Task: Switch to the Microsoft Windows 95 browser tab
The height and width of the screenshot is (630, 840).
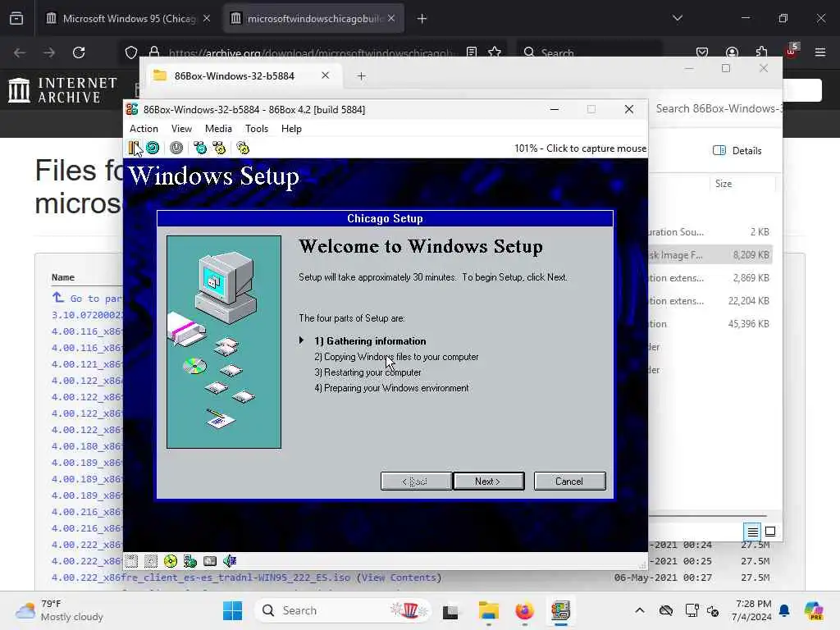Action: coord(129,19)
